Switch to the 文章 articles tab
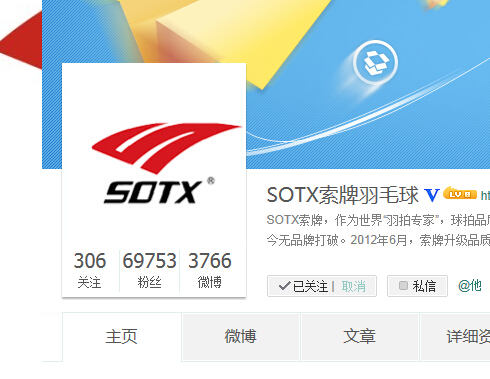This screenshot has width=490, height=379. 359,337
